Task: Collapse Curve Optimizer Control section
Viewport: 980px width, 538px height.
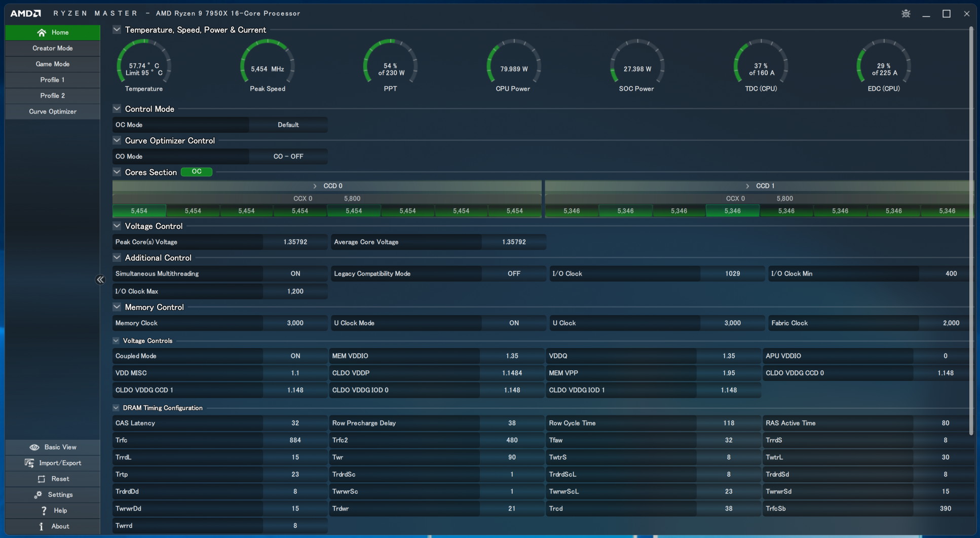Action: [x=117, y=140]
